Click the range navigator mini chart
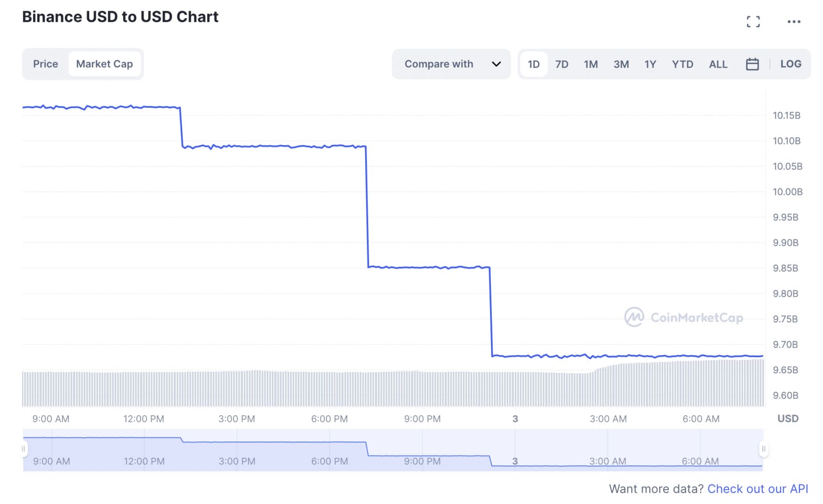Screen dimensions: 823x504 coord(392,450)
